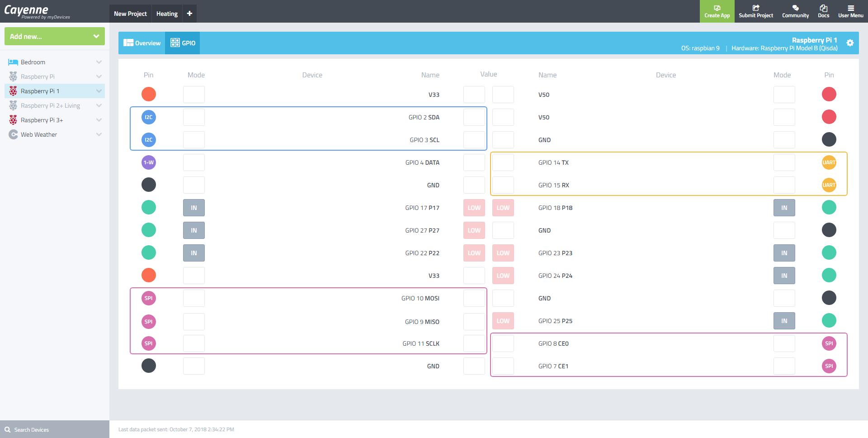The width and height of the screenshot is (868, 438).
Task: Toggle the IN mode button for GPIO 23
Action: tap(784, 253)
